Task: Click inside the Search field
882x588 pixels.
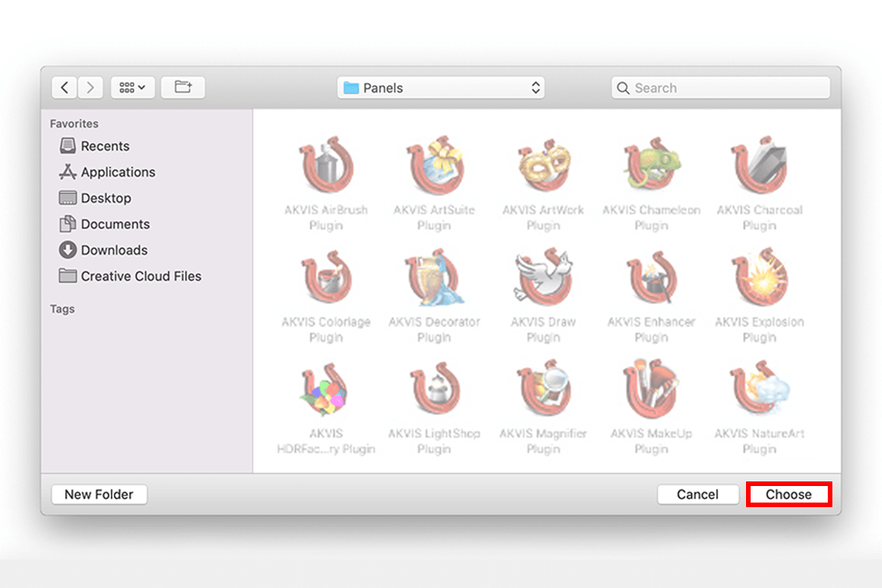Action: pyautogui.click(x=721, y=87)
